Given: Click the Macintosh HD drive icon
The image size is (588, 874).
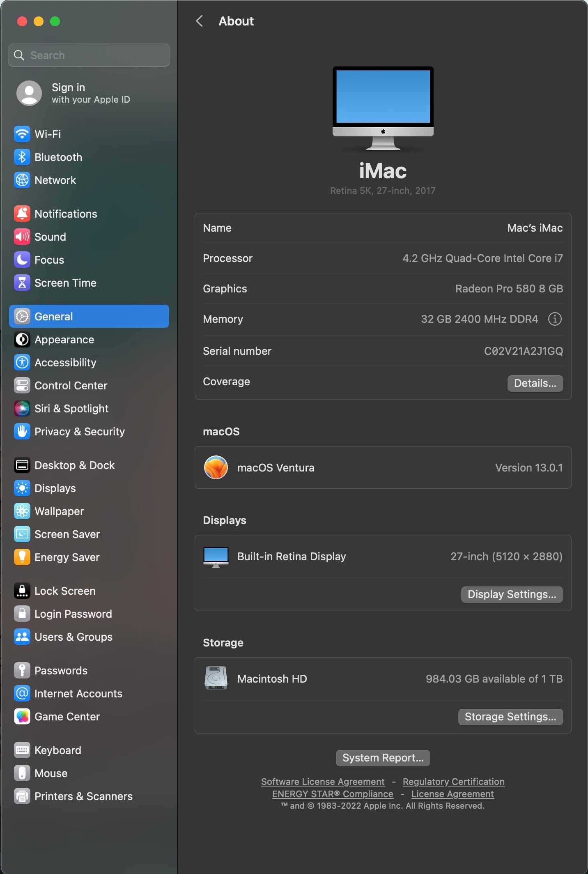Looking at the screenshot, I should 216,678.
